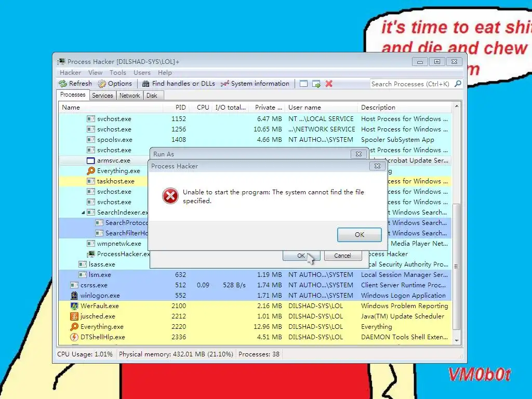
Task: Close the Process Hacker error dialog
Action: [377, 166]
